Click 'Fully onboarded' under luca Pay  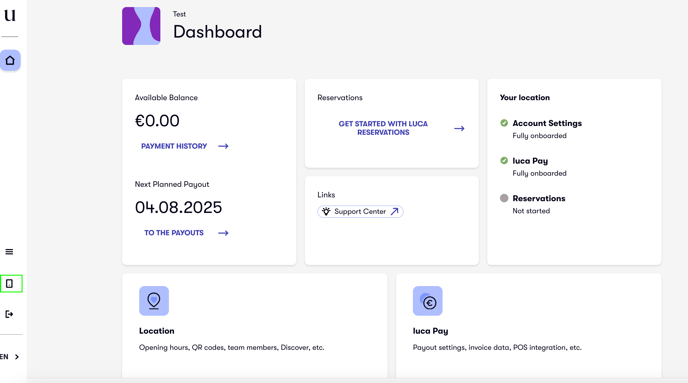[x=539, y=173]
